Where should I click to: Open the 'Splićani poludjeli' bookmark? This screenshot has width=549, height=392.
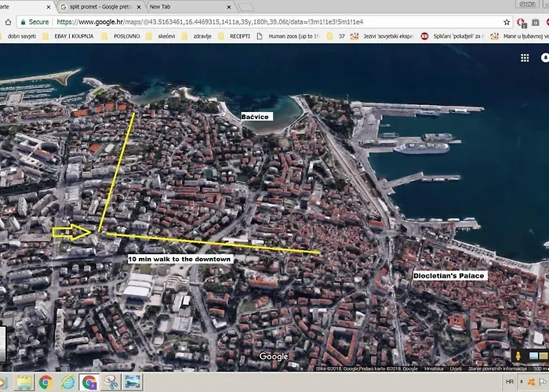453,36
